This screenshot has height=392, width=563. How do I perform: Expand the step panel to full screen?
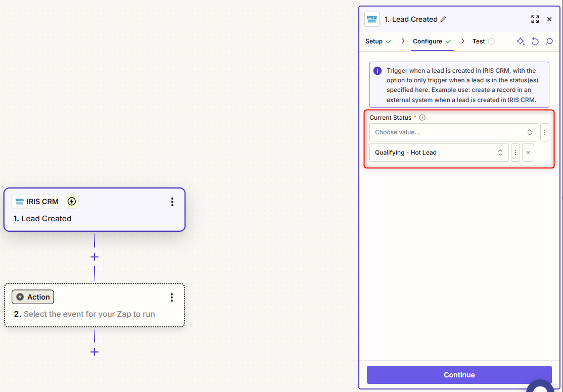click(535, 19)
